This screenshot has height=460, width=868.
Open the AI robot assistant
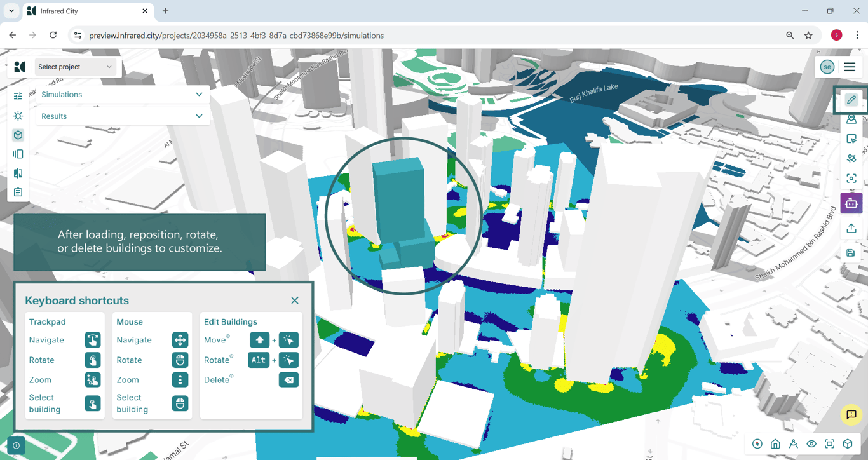851,203
